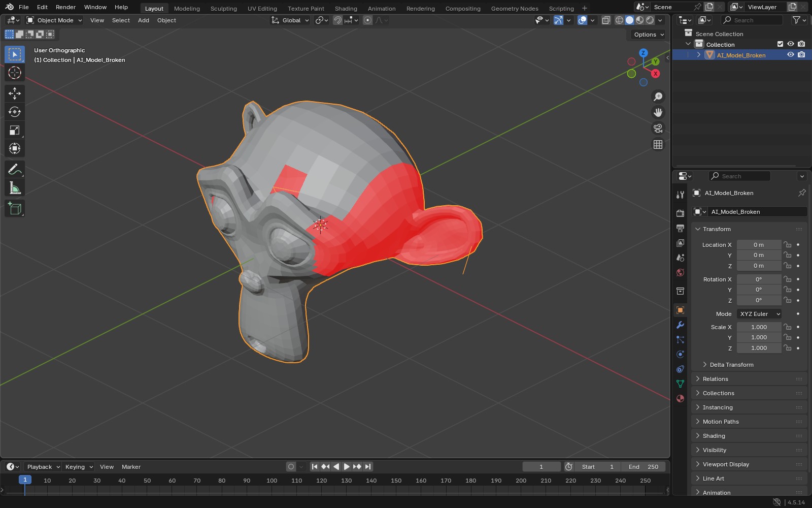The image size is (812, 508).
Task: Open the Playback popover in timeline
Action: 43,467
